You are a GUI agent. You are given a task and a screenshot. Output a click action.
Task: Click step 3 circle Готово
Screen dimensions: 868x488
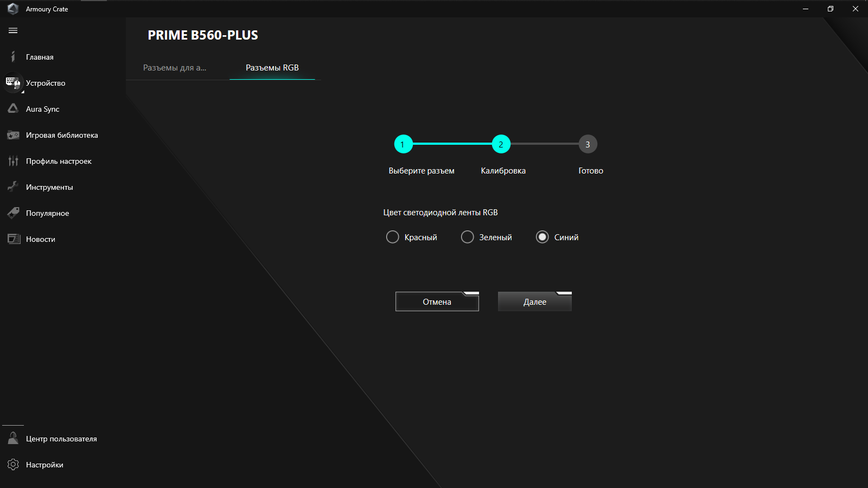(x=588, y=144)
